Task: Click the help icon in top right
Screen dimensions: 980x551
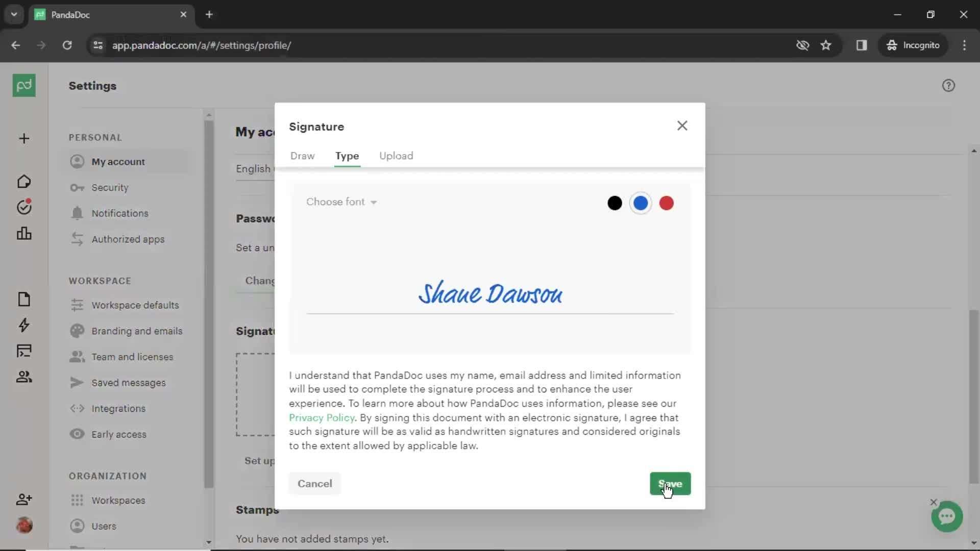Action: pyautogui.click(x=950, y=85)
